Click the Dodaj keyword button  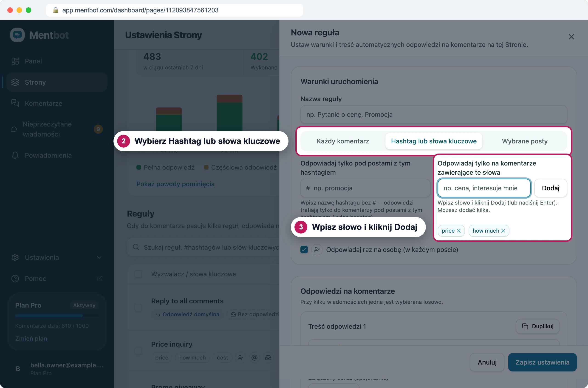[x=550, y=188]
